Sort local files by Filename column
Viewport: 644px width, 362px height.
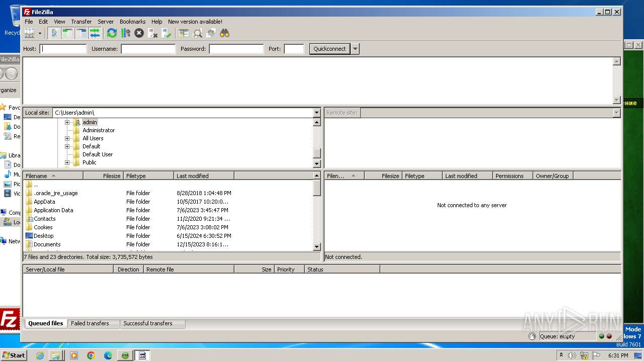[53, 176]
